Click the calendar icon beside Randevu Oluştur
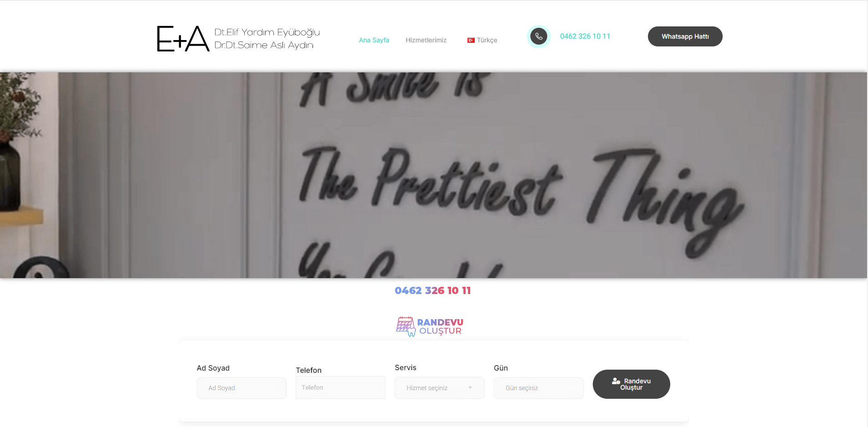Screen dimensions: 868x427 406,326
